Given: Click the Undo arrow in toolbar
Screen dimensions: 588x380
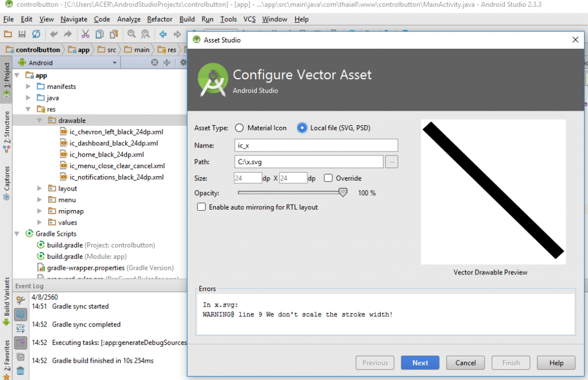Looking at the screenshot, I should pos(54,34).
